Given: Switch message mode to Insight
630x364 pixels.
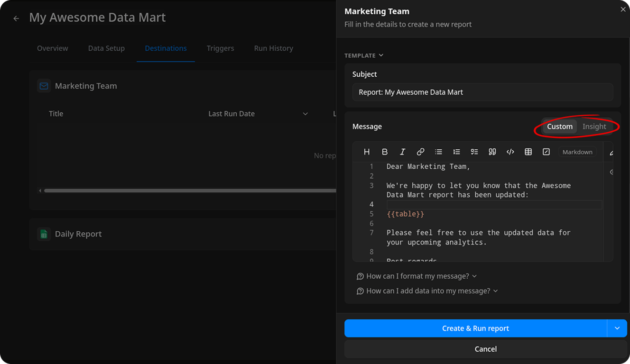Looking at the screenshot, I should coord(594,127).
